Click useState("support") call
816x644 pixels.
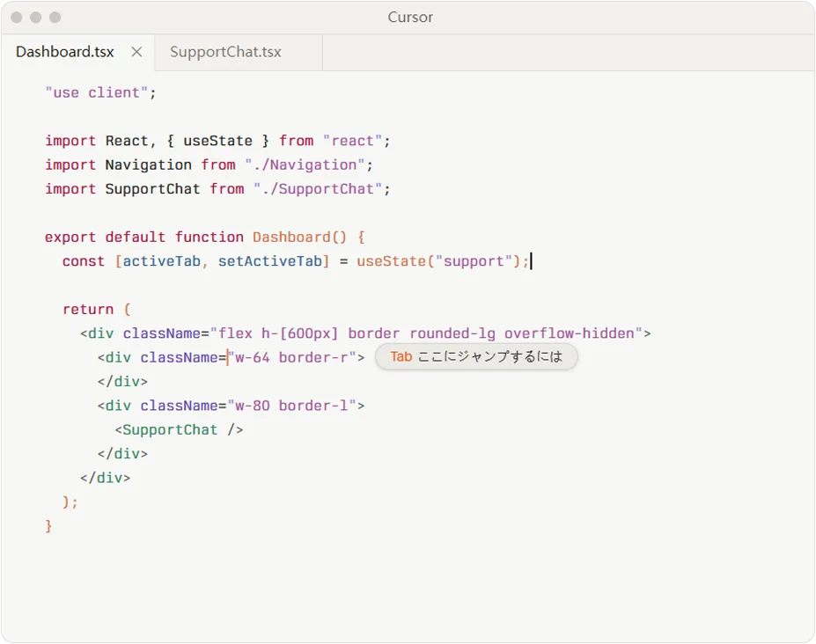(439, 261)
